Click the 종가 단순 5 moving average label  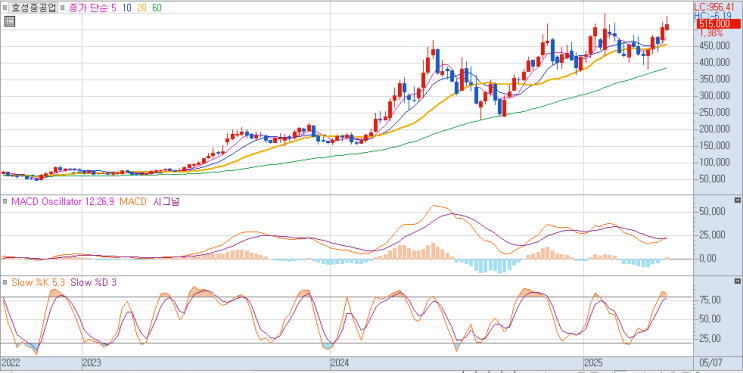click(92, 8)
